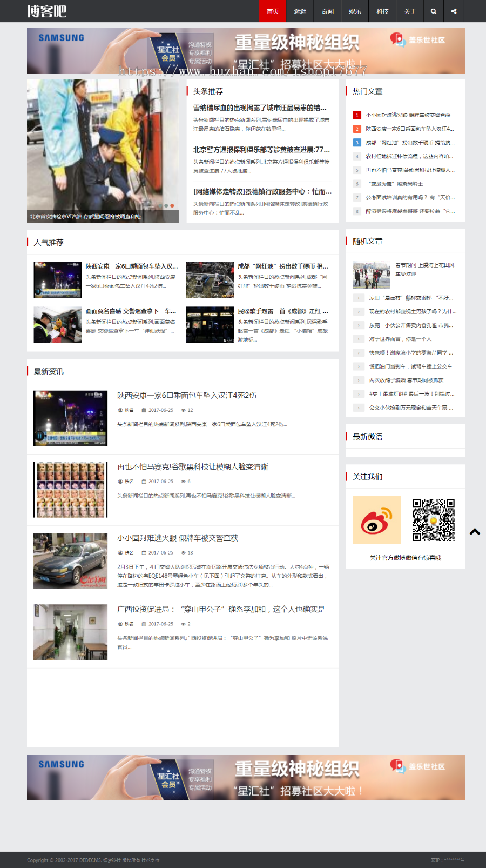Open latest article 广西投资促进局“穿山甲公子”
Screen dimensions: 486x868
coord(221,609)
